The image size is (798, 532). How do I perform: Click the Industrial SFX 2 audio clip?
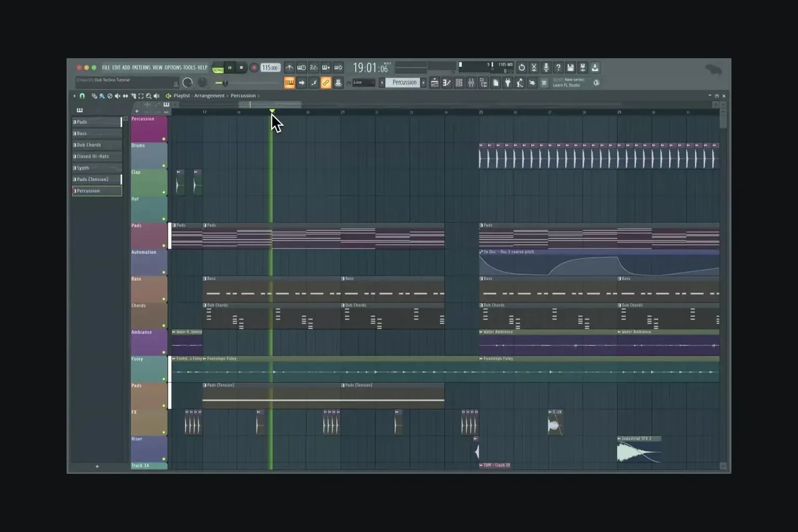tap(639, 449)
